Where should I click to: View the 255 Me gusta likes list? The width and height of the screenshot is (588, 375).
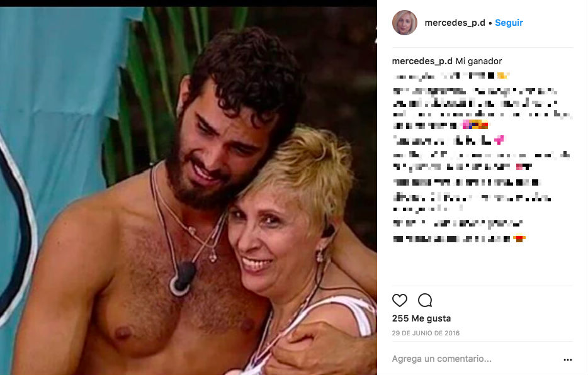coord(421,318)
